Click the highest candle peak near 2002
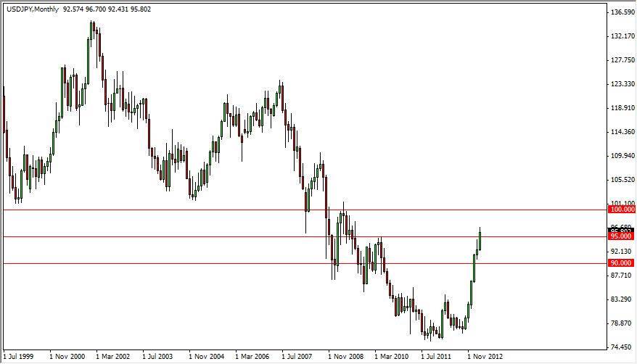This screenshot has width=637, height=364. tap(92, 30)
